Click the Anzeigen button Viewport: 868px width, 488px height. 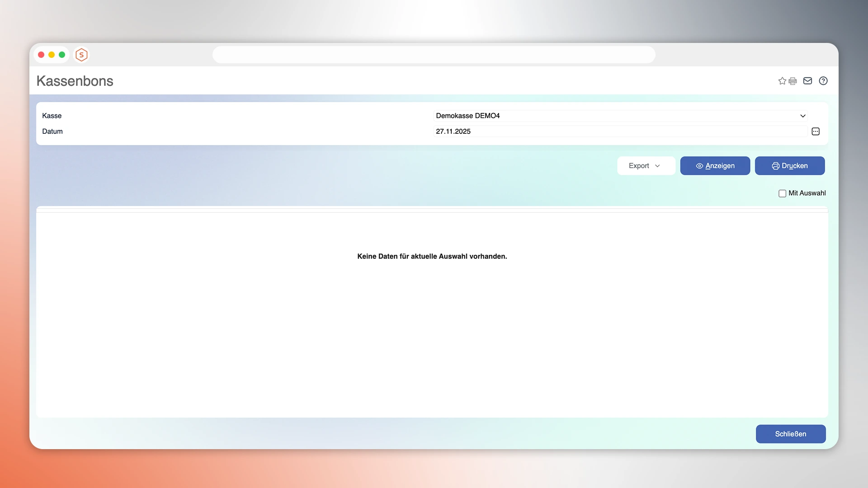(715, 166)
